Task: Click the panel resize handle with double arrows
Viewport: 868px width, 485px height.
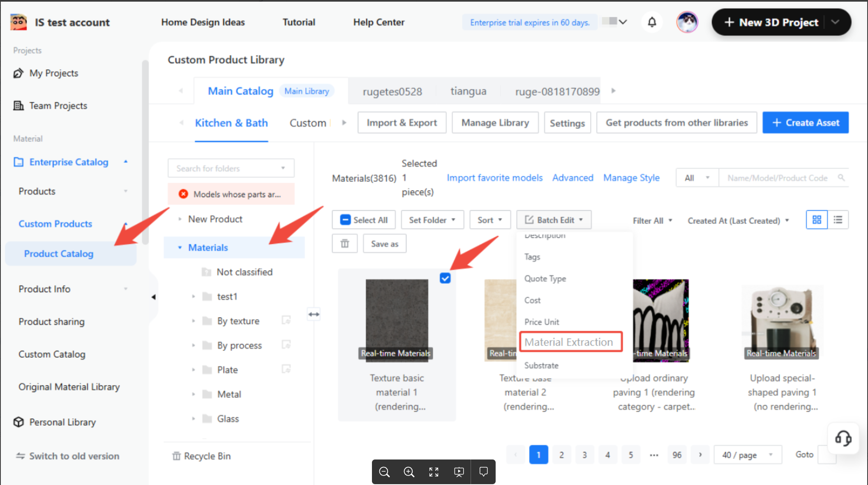Action: coord(314,314)
